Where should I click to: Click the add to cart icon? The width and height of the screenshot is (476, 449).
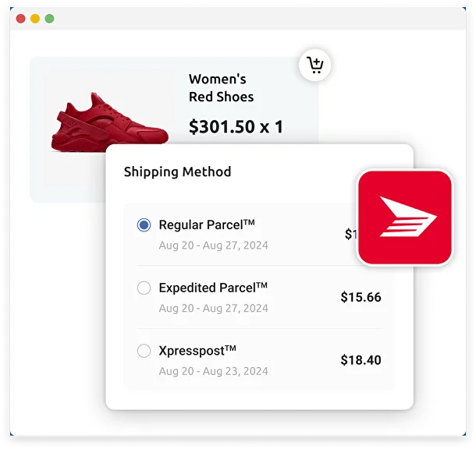point(315,65)
